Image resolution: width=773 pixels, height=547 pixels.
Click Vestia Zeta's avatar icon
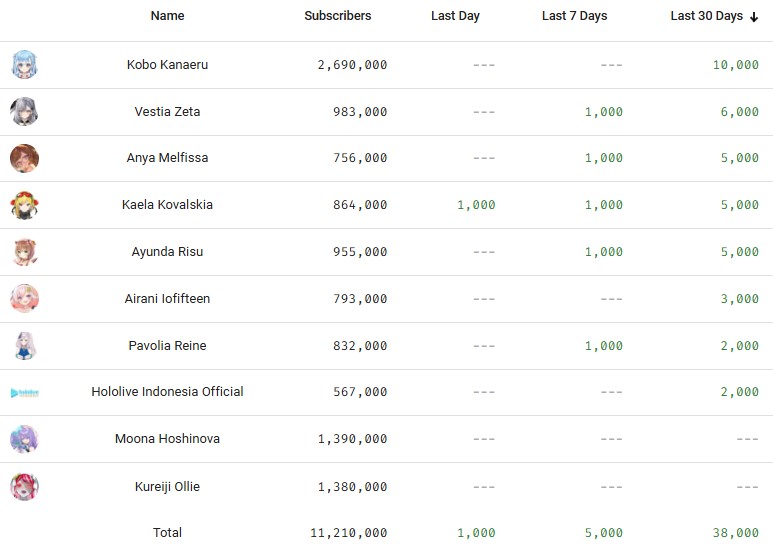coord(24,112)
